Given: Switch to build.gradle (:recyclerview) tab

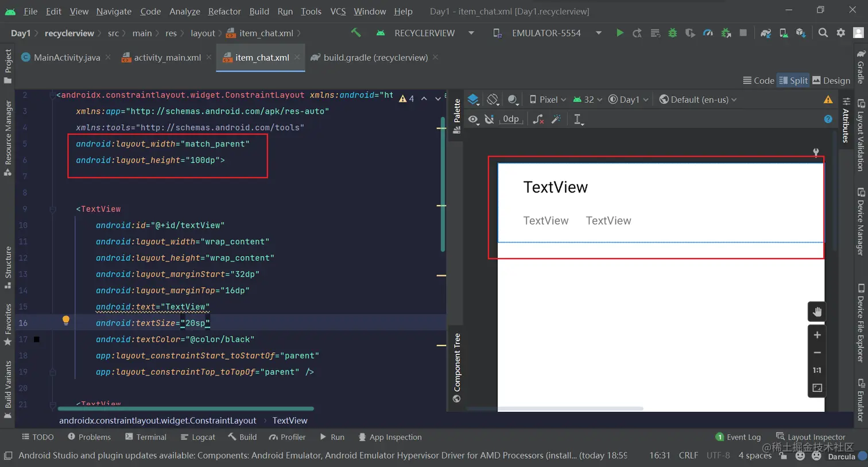Looking at the screenshot, I should (x=375, y=57).
